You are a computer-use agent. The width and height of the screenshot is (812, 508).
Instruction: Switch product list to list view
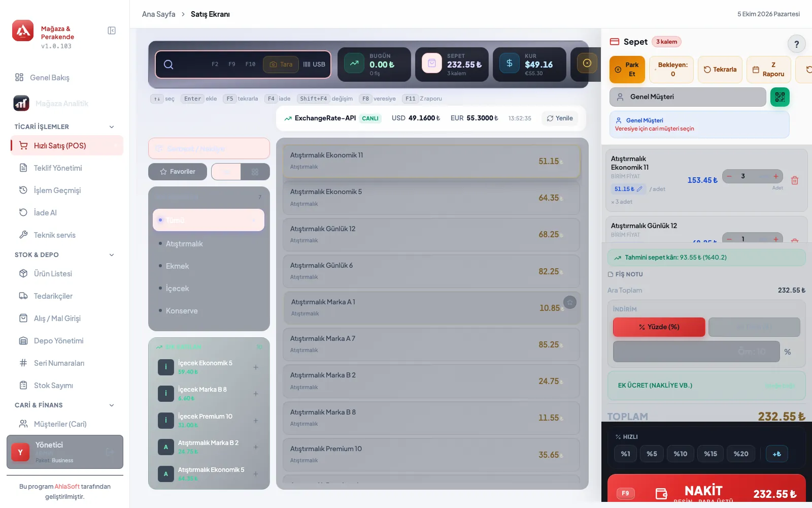pos(226,172)
